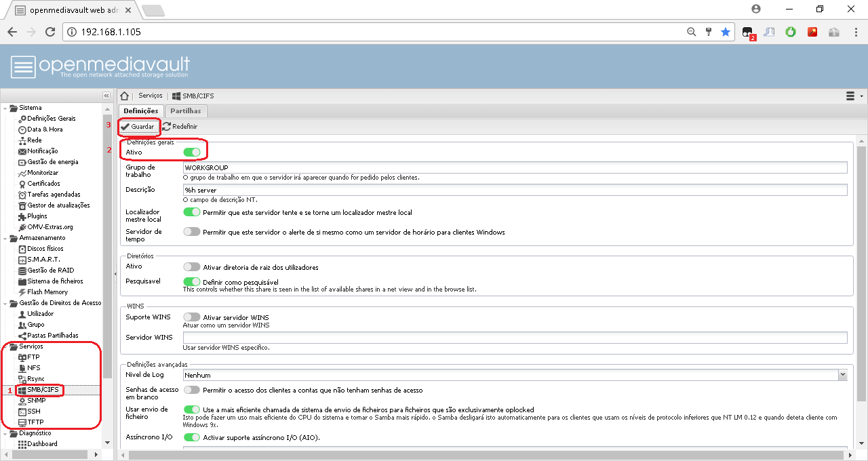
Task: Select the Definições tab
Action: (140, 111)
